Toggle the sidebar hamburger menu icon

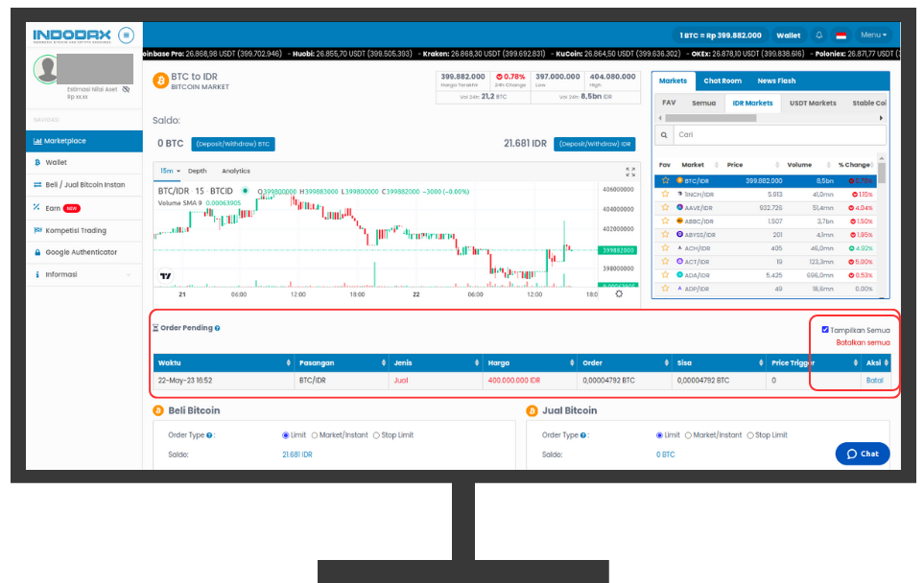click(126, 35)
